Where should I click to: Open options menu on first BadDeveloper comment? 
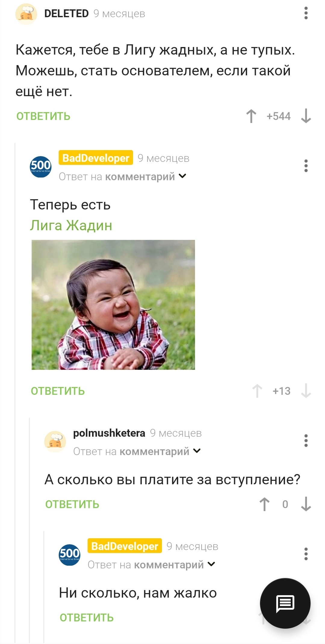(306, 166)
